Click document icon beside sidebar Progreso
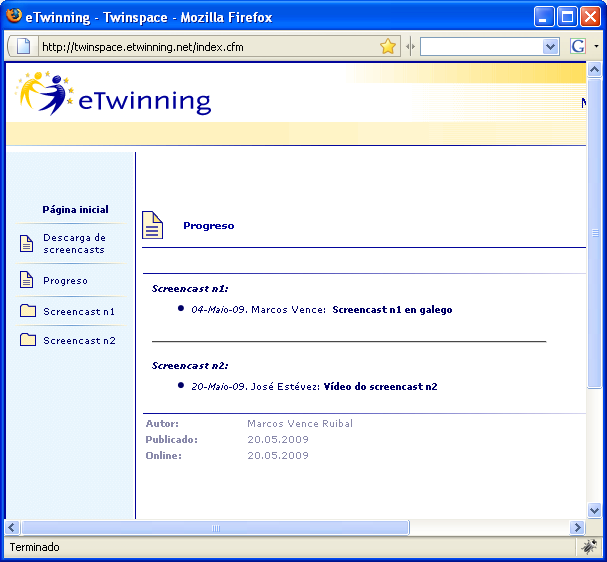This screenshot has width=607, height=562. tap(26, 280)
